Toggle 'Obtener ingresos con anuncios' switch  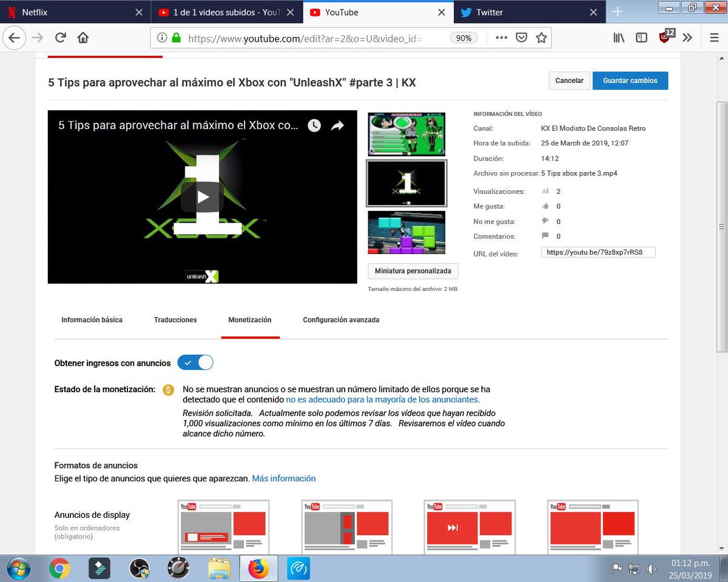tap(195, 363)
